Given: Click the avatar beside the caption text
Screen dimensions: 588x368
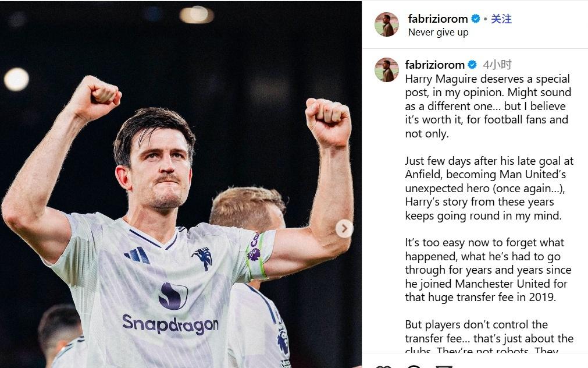Looking at the screenshot, I should 387,70.
